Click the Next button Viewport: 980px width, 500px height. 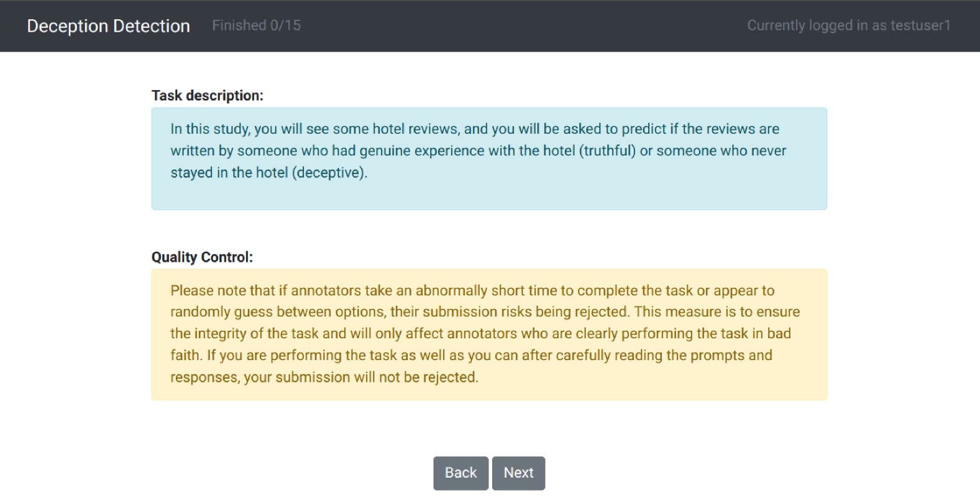click(518, 473)
